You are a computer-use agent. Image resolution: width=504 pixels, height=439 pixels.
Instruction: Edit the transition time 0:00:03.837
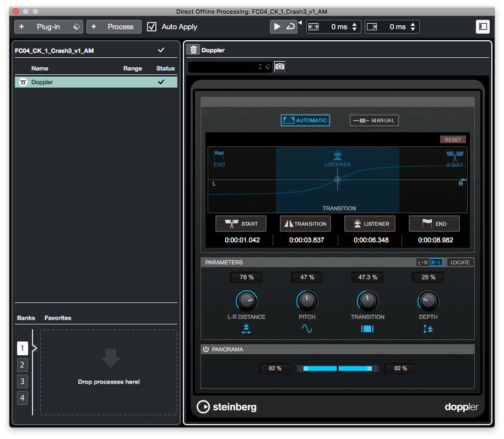(x=306, y=240)
